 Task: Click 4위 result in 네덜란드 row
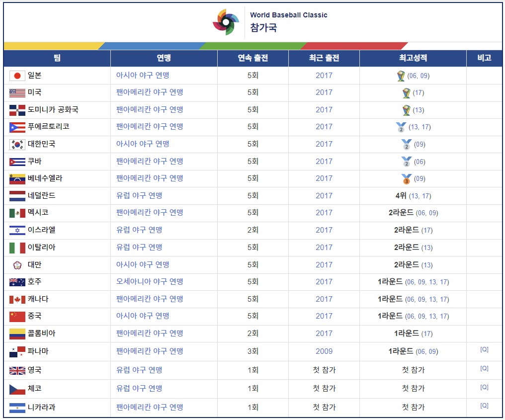click(x=401, y=196)
